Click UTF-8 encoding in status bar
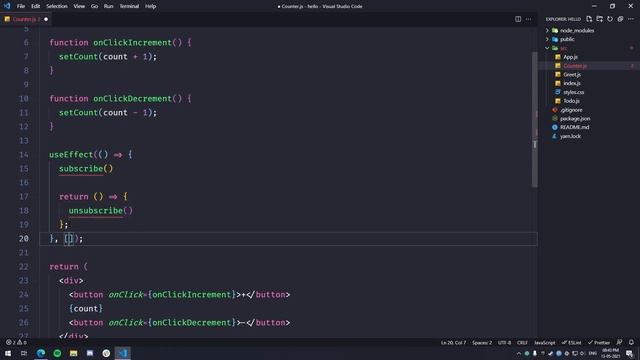The height and width of the screenshot is (360, 640). point(504,342)
